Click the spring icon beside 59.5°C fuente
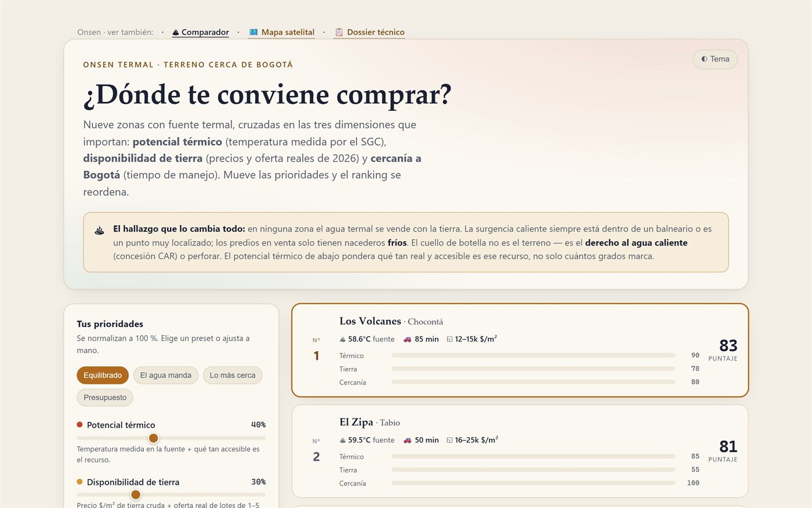Viewport: 812px width, 508px height. pos(343,440)
